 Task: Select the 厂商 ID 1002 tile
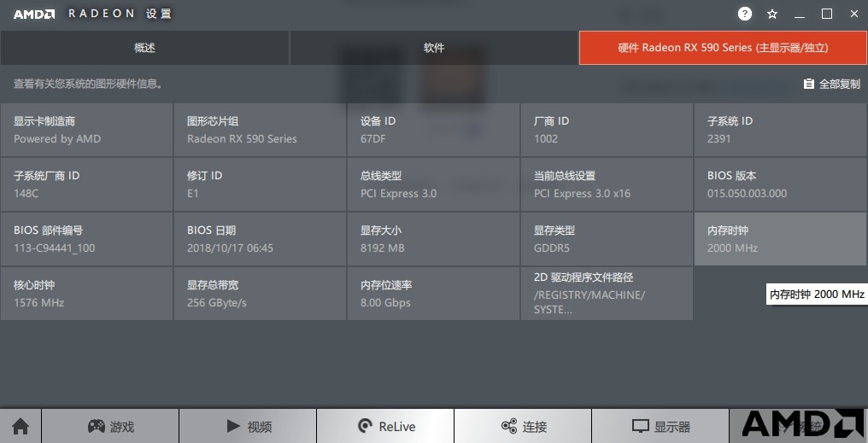point(607,130)
